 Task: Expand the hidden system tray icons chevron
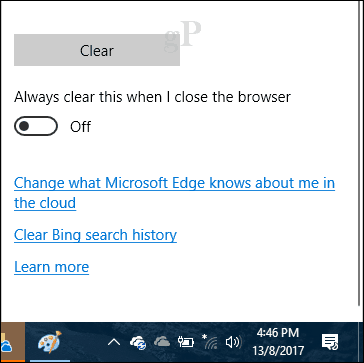click(x=114, y=342)
